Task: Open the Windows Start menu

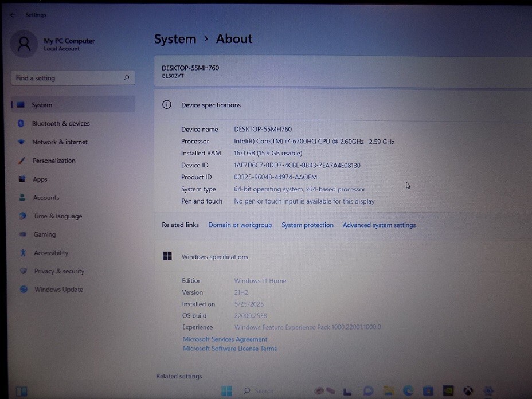Action: click(x=226, y=391)
